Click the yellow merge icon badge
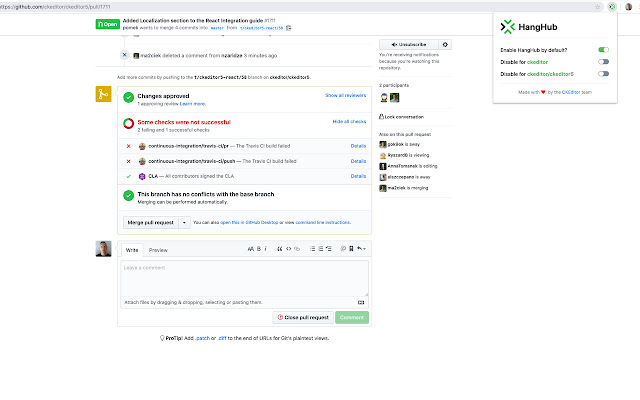640x400 pixels. coord(104,94)
